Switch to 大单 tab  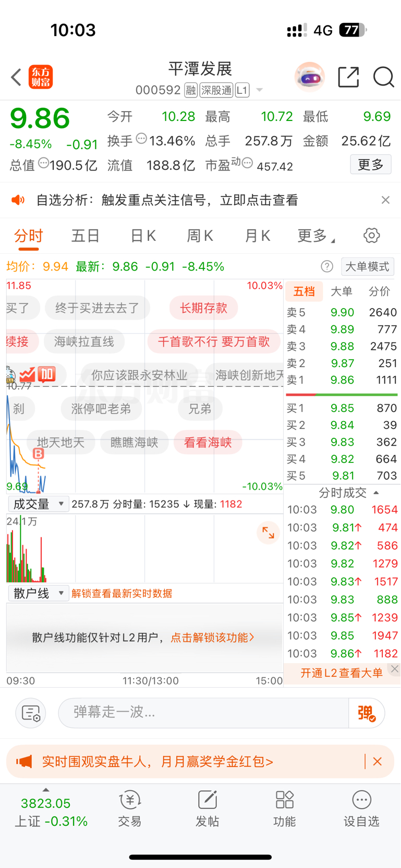point(342,291)
